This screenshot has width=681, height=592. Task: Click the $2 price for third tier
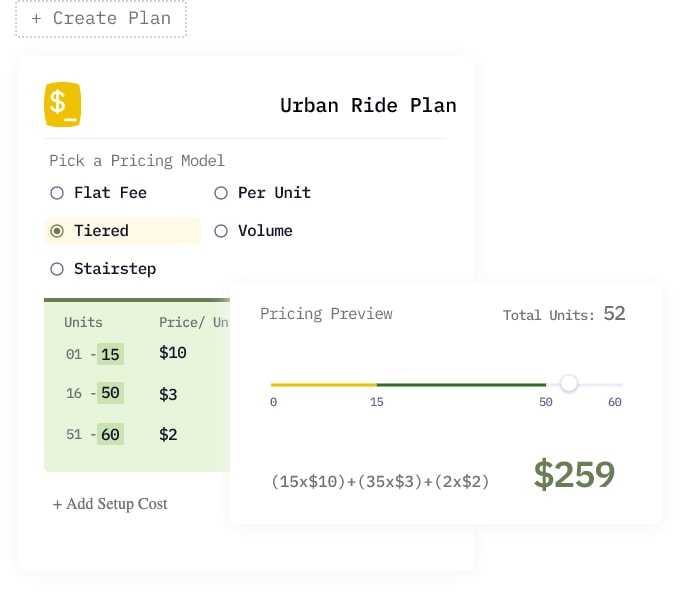[168, 434]
